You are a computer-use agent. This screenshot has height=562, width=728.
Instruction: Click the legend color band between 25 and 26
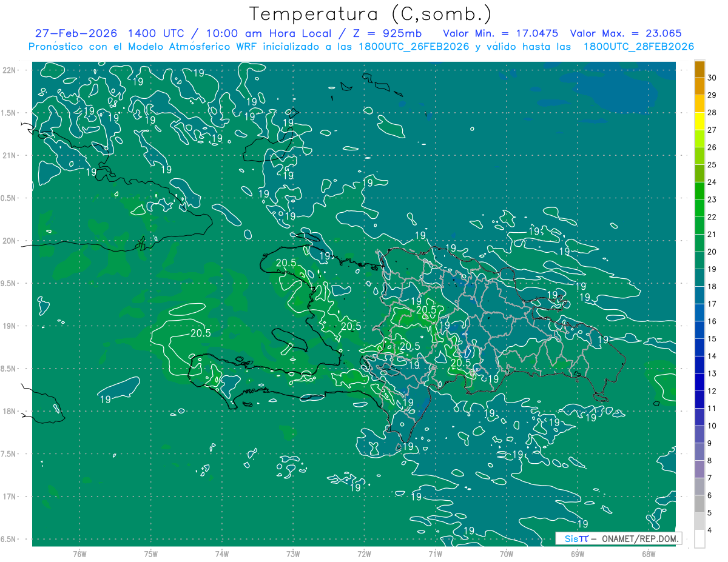tap(699, 156)
